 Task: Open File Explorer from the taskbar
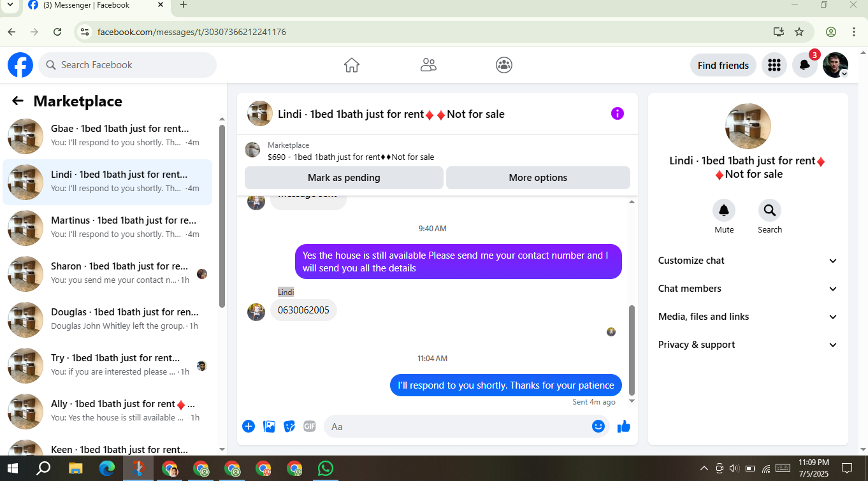(76, 469)
